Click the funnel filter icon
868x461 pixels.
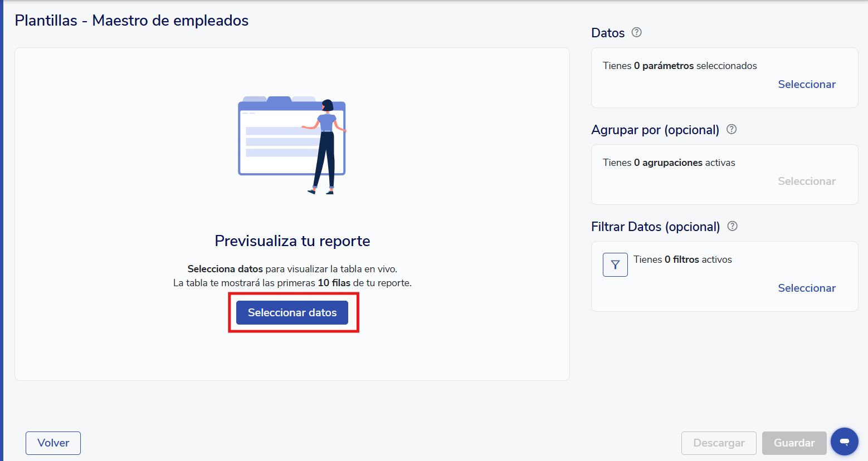[x=615, y=265]
